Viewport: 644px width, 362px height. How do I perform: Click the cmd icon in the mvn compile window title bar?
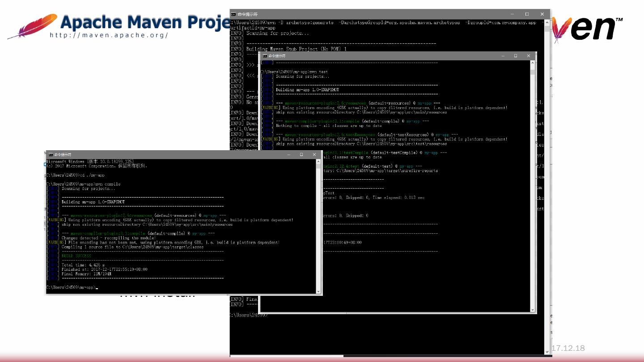pyautogui.click(x=51, y=155)
